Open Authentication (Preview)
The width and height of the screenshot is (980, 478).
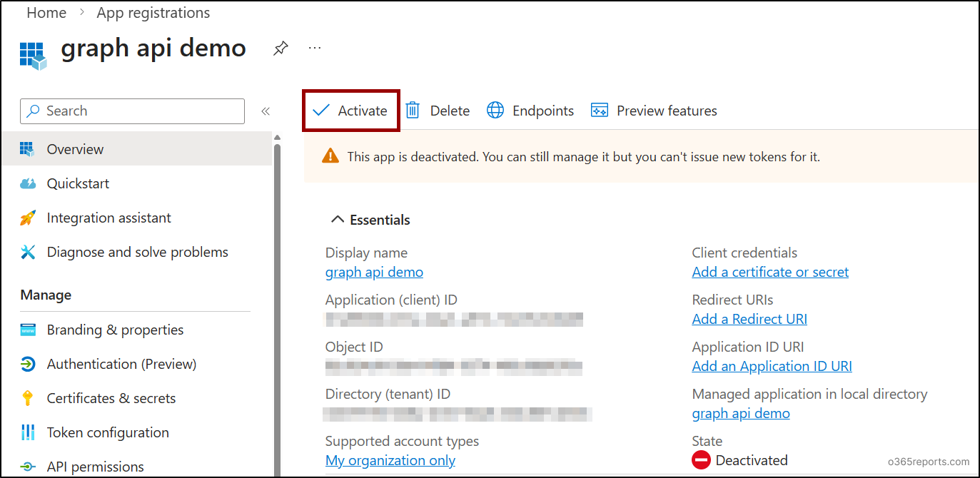121,364
